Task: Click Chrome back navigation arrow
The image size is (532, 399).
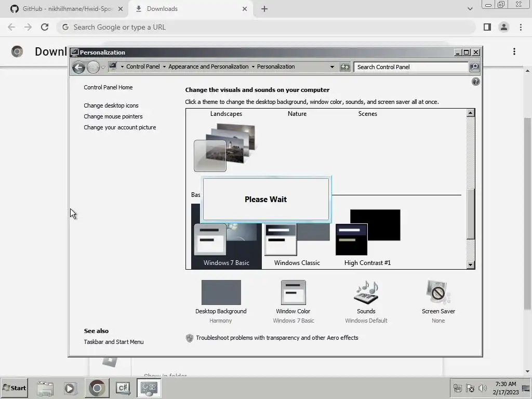Action: 11,27
